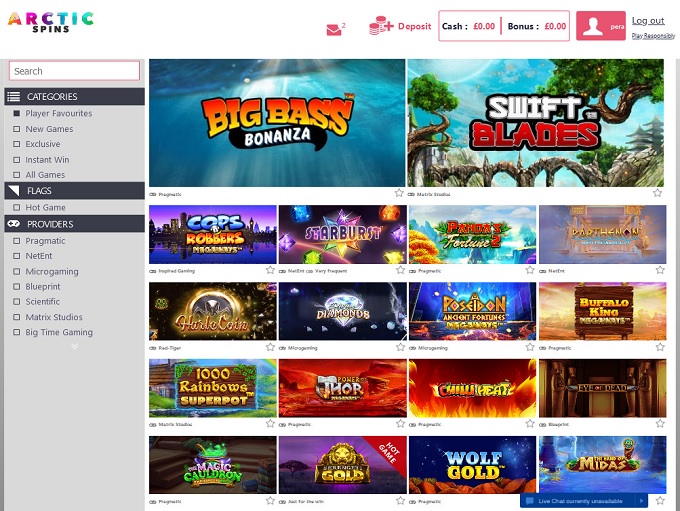
Task: Collapse the PROVIDERS section header
Action: coord(75,224)
